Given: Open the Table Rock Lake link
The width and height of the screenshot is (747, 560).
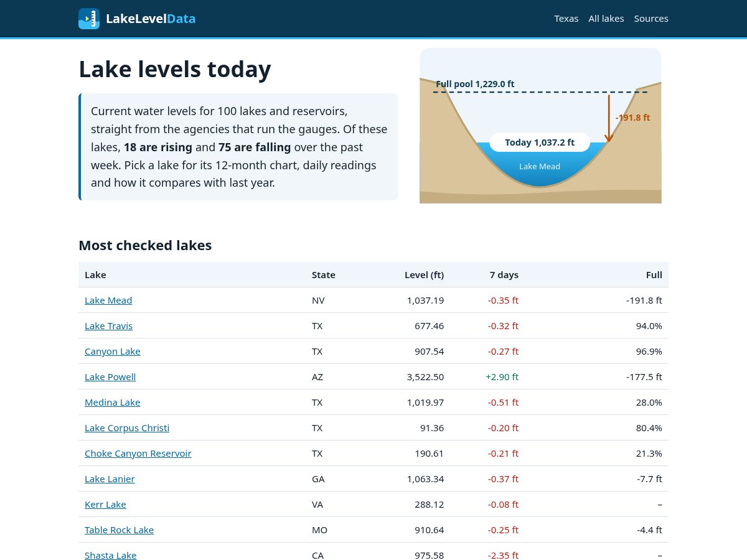Looking at the screenshot, I should coord(119,530).
